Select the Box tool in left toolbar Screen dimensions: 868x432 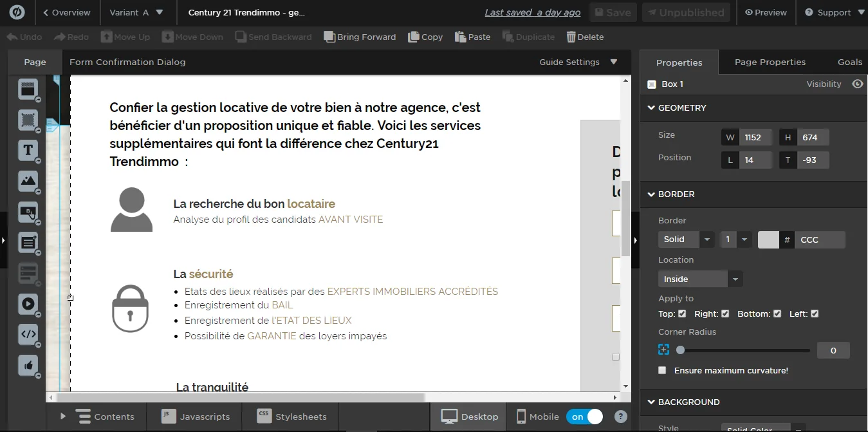(28, 120)
